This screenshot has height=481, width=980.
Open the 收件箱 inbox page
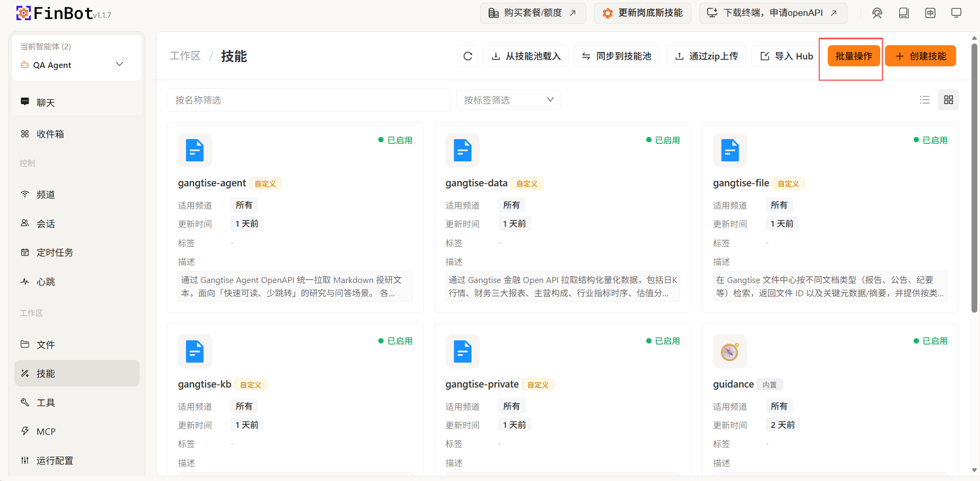(77, 134)
